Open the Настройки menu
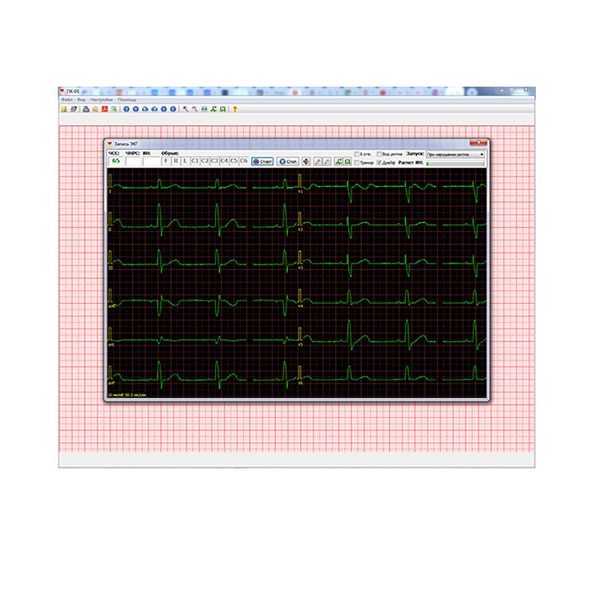The width and height of the screenshot is (600, 600). [101, 100]
